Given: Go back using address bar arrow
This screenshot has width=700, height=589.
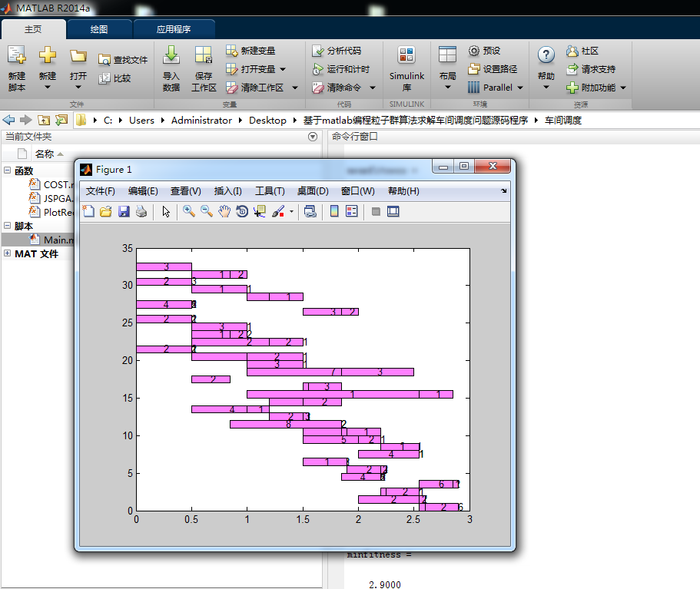Looking at the screenshot, I should (x=8, y=120).
